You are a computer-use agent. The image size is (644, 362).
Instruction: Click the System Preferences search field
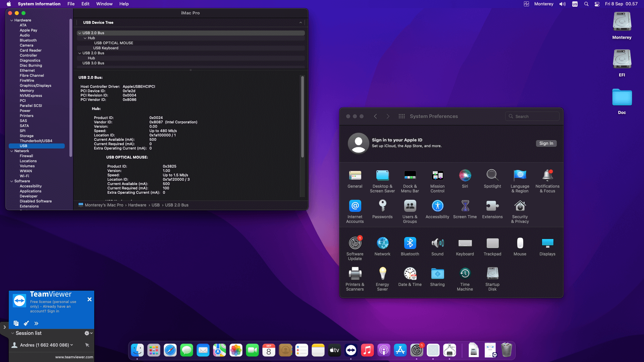tap(532, 116)
